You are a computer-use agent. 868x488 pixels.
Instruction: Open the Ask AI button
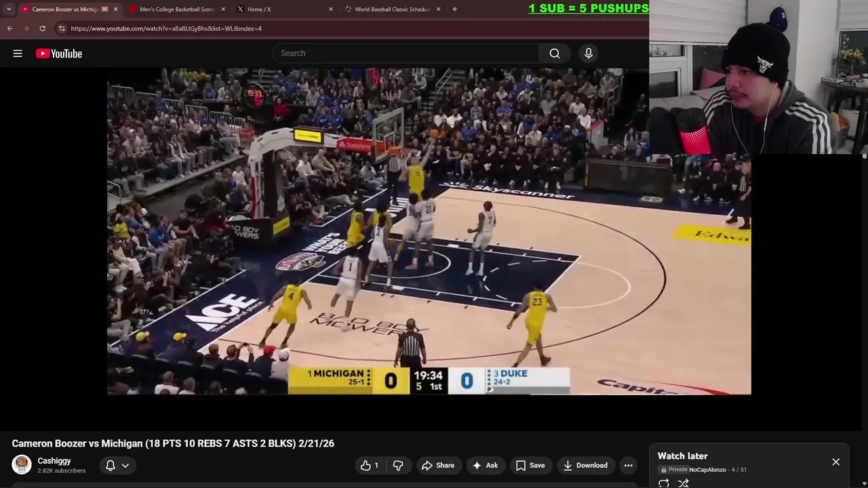(x=485, y=466)
